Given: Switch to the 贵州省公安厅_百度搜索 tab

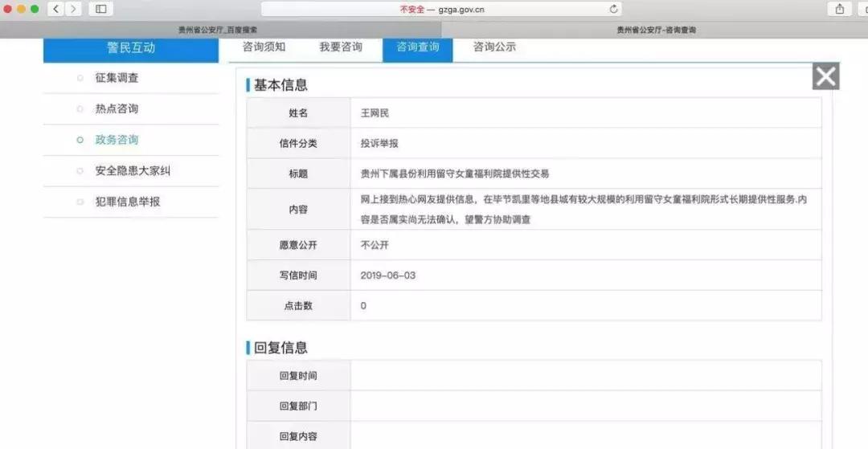Looking at the screenshot, I should pyautogui.click(x=218, y=30).
